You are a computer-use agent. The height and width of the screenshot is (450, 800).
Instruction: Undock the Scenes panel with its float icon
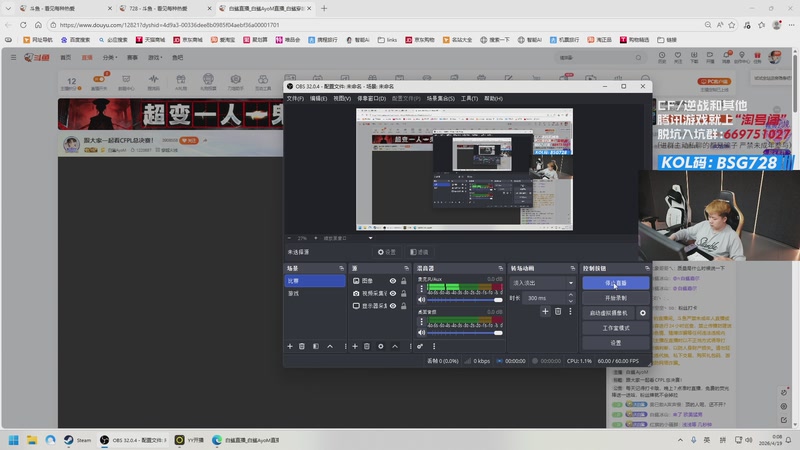341,268
